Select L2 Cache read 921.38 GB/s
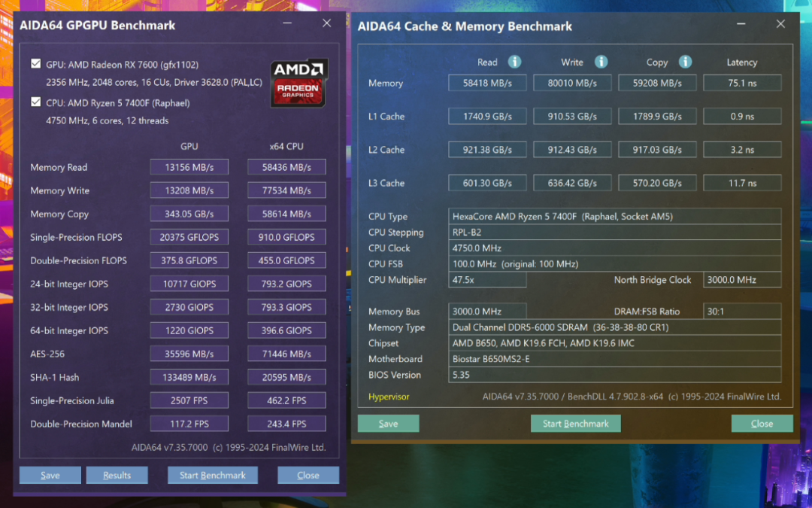 pyautogui.click(x=487, y=149)
